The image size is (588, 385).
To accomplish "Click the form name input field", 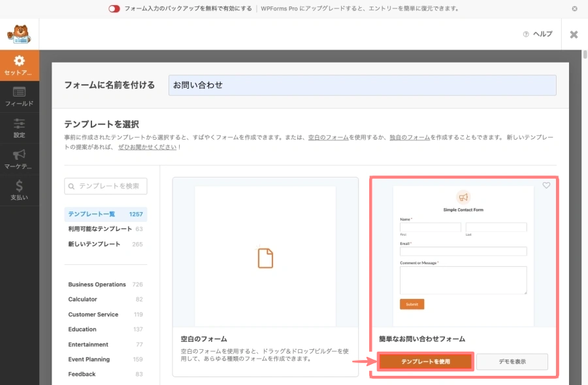I will click(x=362, y=85).
